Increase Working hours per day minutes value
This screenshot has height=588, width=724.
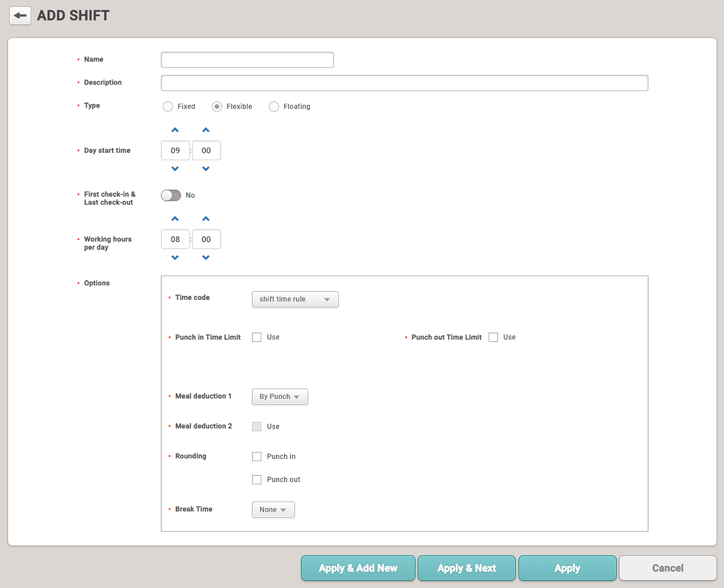(x=206, y=219)
